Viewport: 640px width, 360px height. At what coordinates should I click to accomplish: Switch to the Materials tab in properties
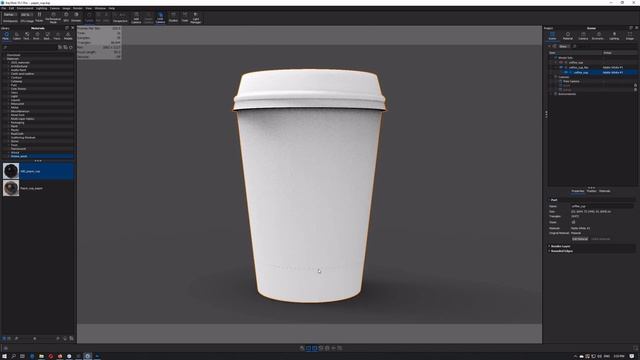[x=604, y=191]
